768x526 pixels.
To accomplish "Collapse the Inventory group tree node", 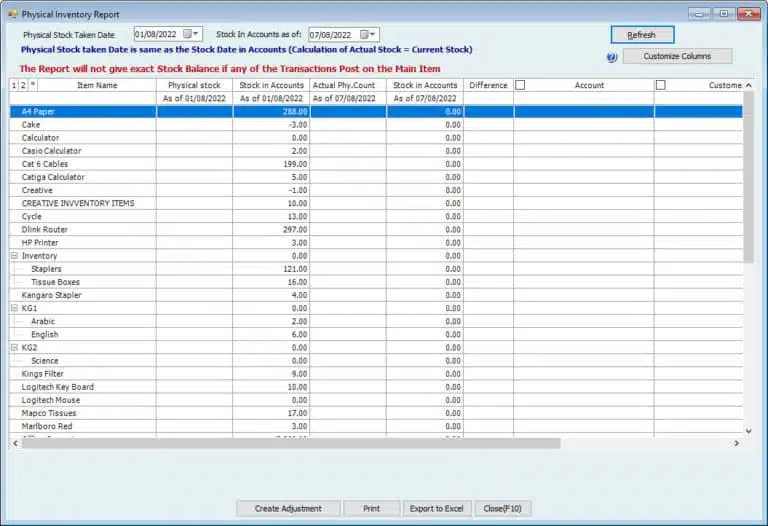I will (x=14, y=256).
